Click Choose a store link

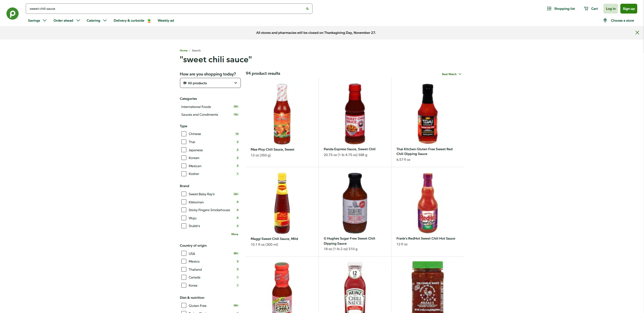tap(622, 21)
